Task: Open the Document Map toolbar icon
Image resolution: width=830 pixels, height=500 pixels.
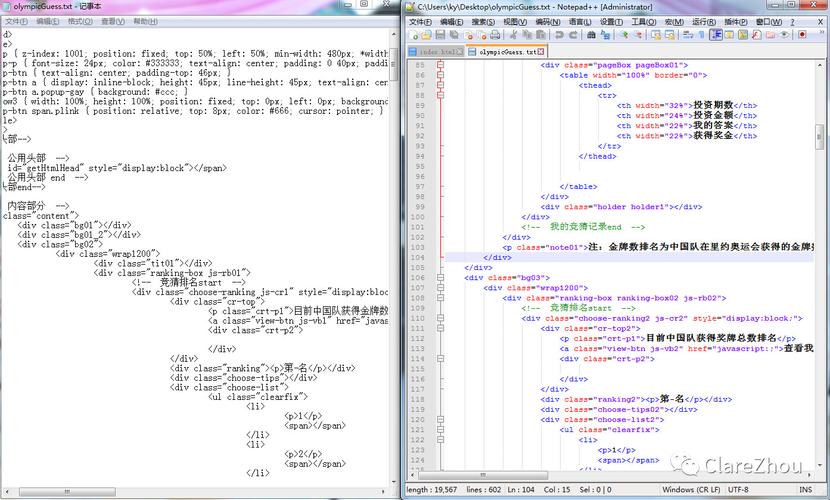Action: (743, 35)
